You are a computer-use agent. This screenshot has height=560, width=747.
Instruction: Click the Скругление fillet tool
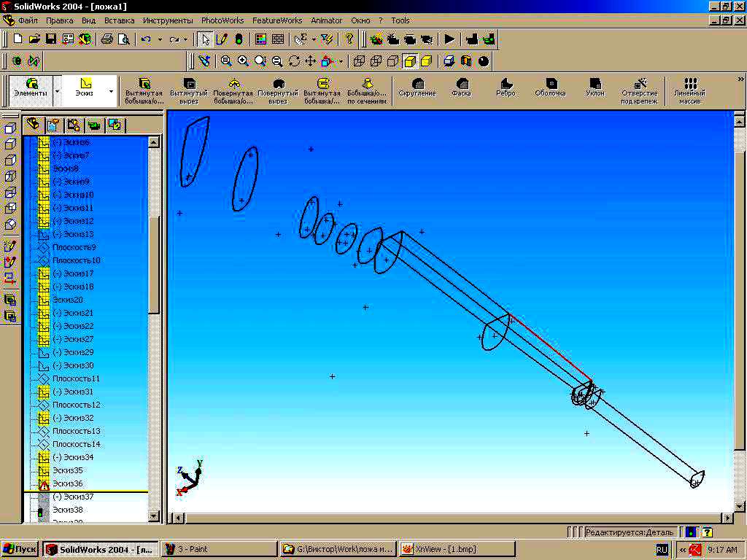tap(417, 88)
